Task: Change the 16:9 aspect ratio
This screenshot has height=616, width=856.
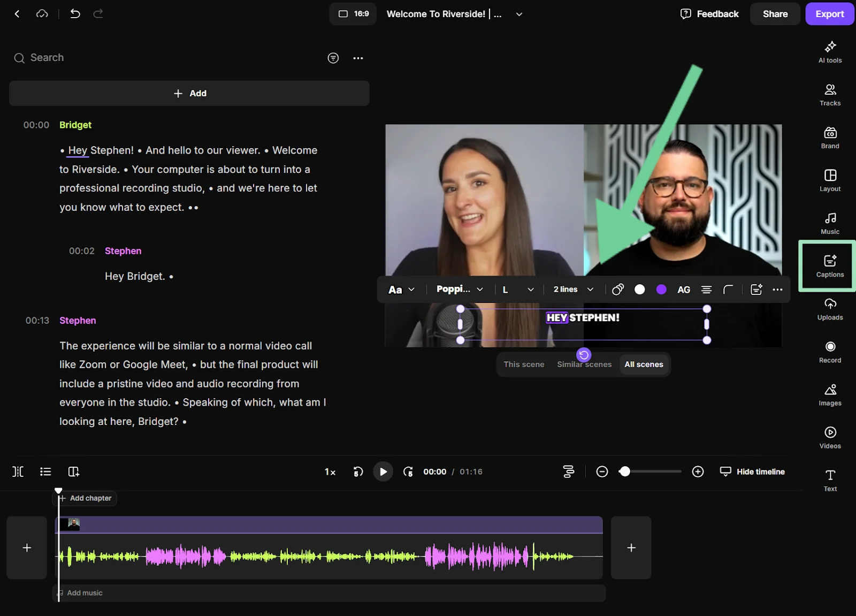Action: pos(353,14)
